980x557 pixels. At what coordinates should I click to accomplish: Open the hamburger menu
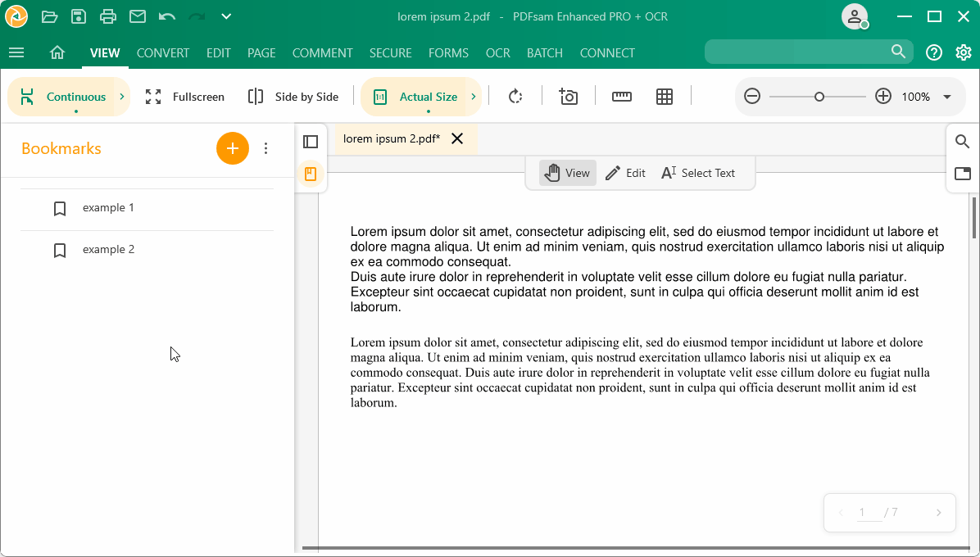16,52
